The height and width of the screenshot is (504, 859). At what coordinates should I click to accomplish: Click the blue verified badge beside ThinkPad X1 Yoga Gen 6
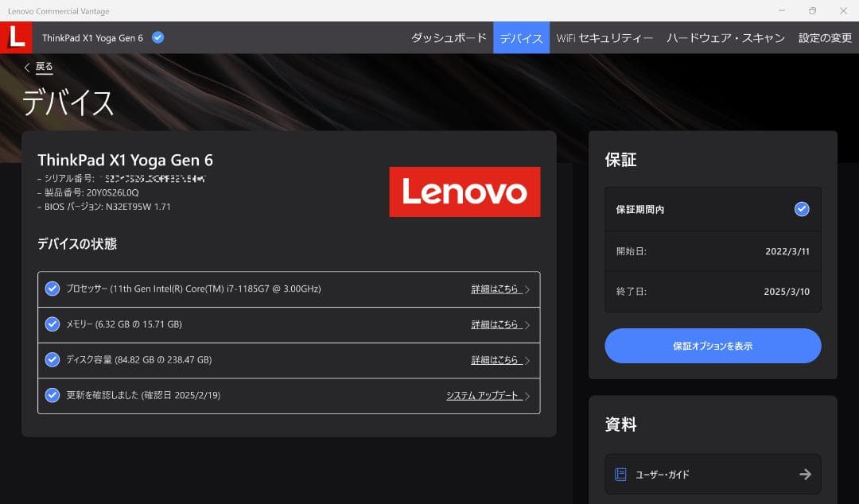point(157,37)
